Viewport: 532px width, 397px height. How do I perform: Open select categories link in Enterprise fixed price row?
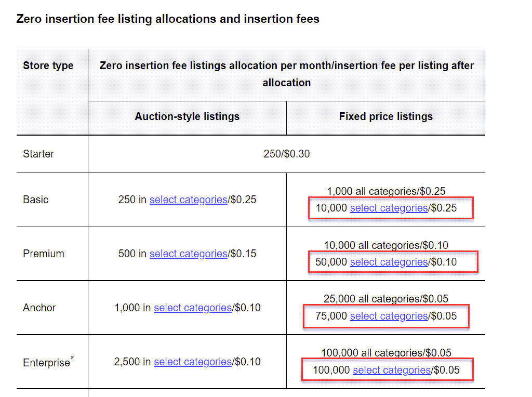392,370
